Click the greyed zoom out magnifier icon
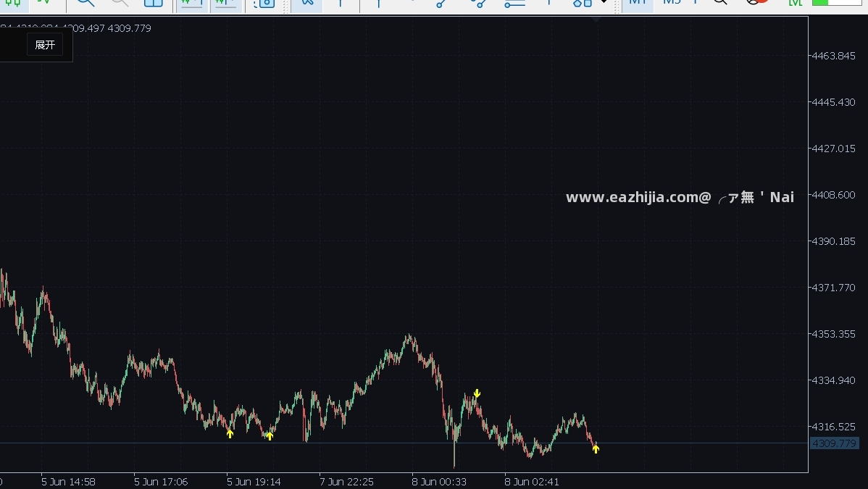The height and width of the screenshot is (489, 868). coord(119,3)
